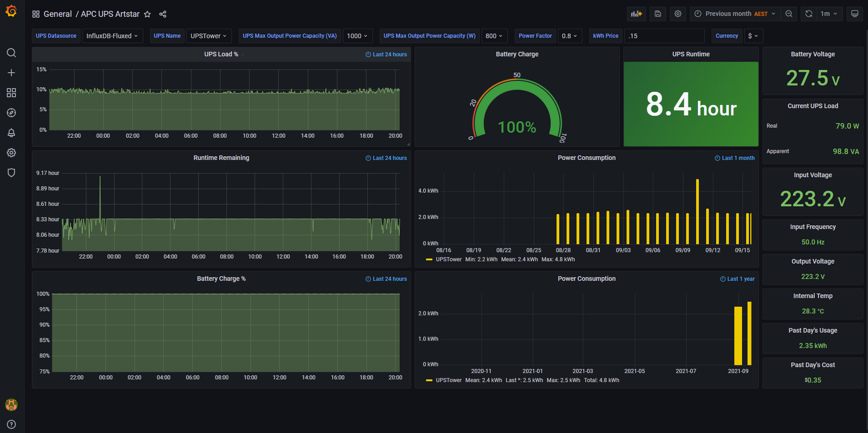Click the Create plus icon in sidebar
This screenshot has height=433, width=868.
(x=11, y=73)
